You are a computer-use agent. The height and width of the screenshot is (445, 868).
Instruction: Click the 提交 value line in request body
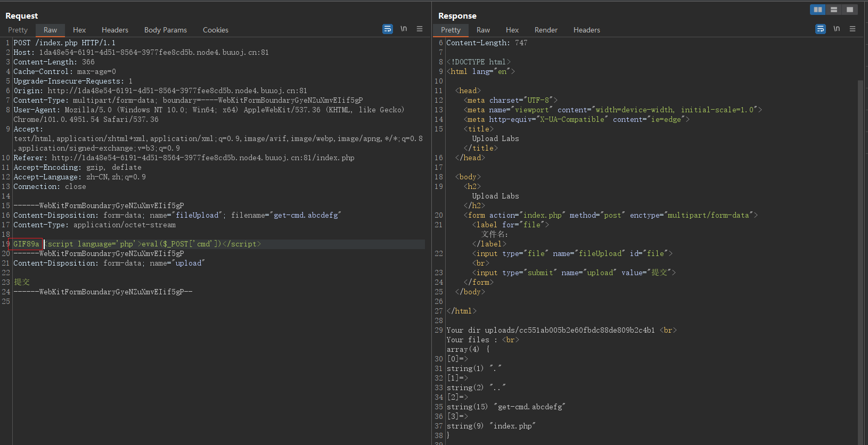(x=22, y=282)
